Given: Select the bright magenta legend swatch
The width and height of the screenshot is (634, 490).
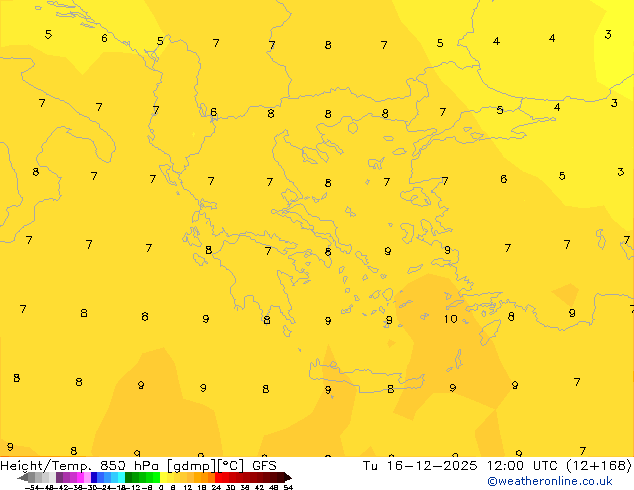Looking at the screenshot, I should pyautogui.click(x=80, y=477).
